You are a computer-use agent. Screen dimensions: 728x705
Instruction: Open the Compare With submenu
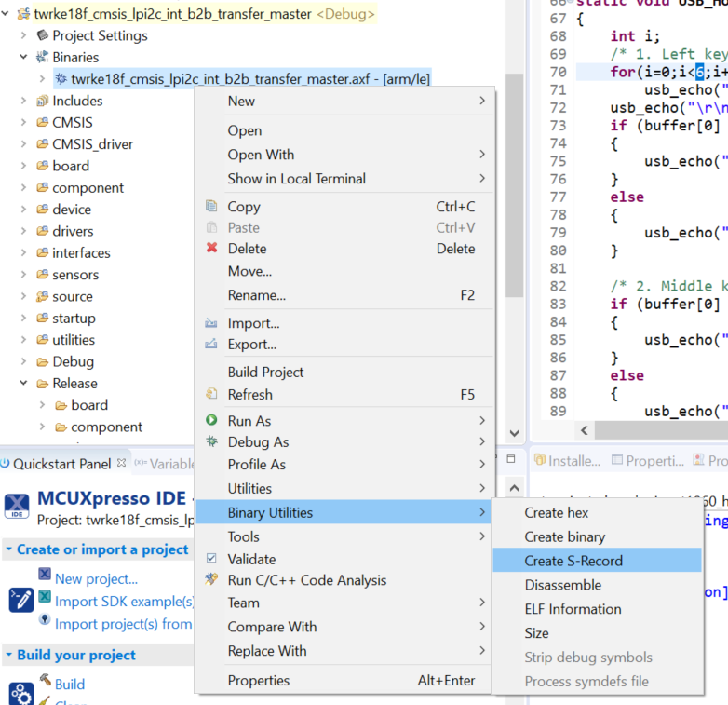click(x=344, y=627)
